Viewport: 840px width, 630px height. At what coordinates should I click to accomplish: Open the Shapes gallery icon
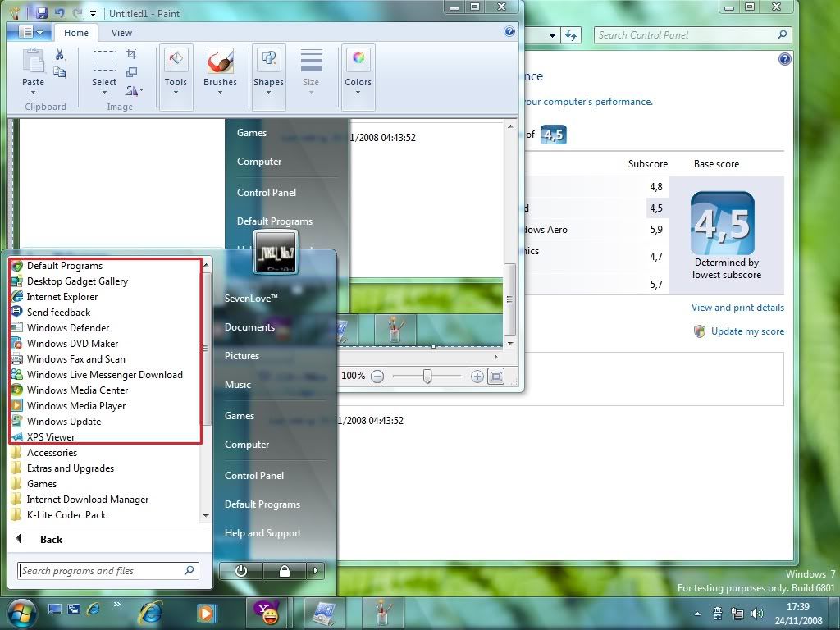click(x=268, y=61)
